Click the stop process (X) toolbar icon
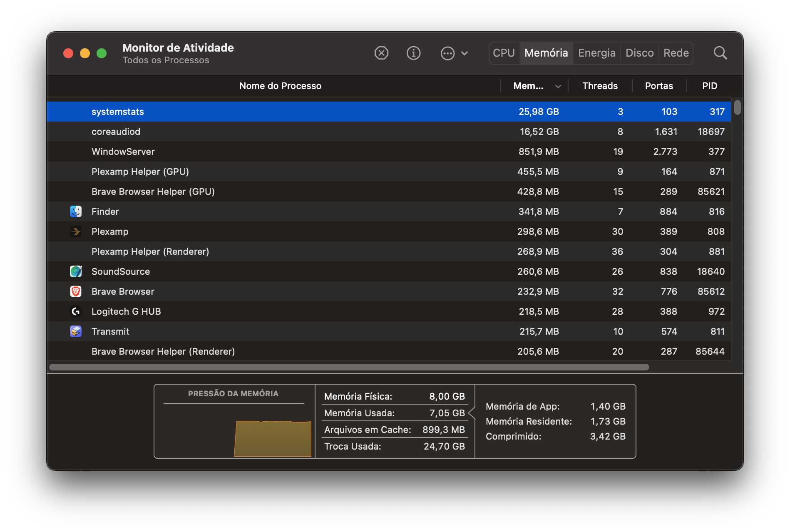The image size is (790, 532). (381, 53)
